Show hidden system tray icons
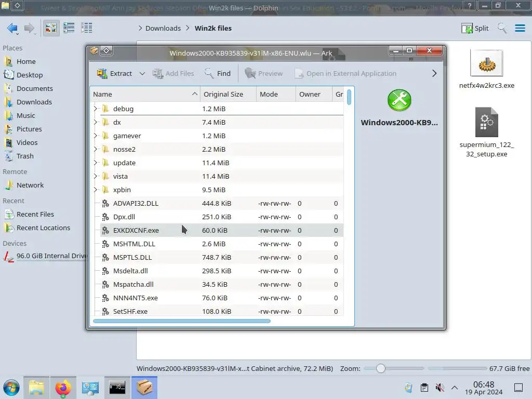Image resolution: width=532 pixels, height=399 pixels. [x=455, y=388]
